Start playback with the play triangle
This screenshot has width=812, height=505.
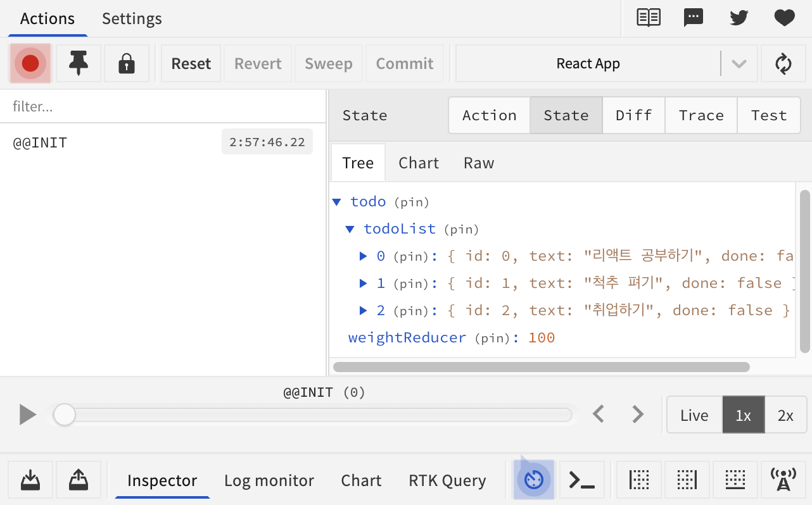click(x=27, y=415)
